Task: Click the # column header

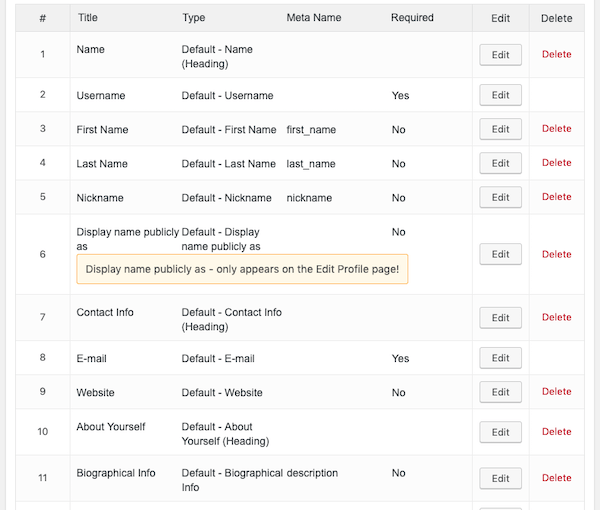Action: [x=42, y=18]
